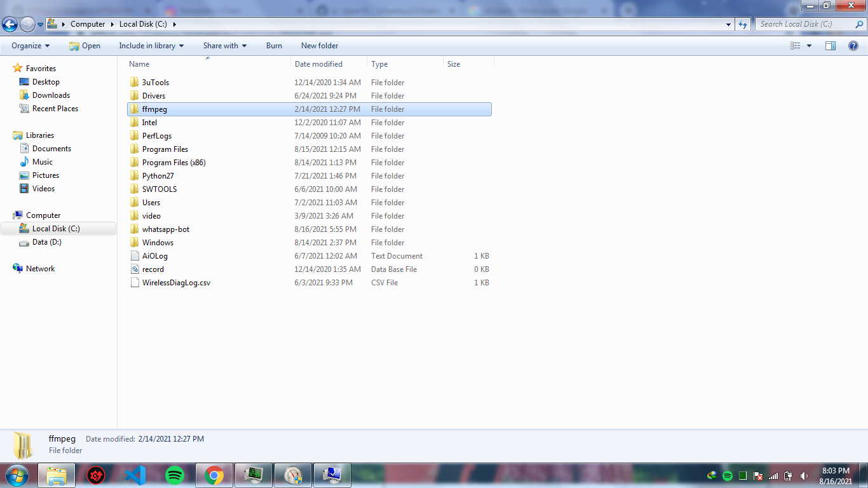
Task: Open Help with the question mark icon
Action: click(853, 46)
